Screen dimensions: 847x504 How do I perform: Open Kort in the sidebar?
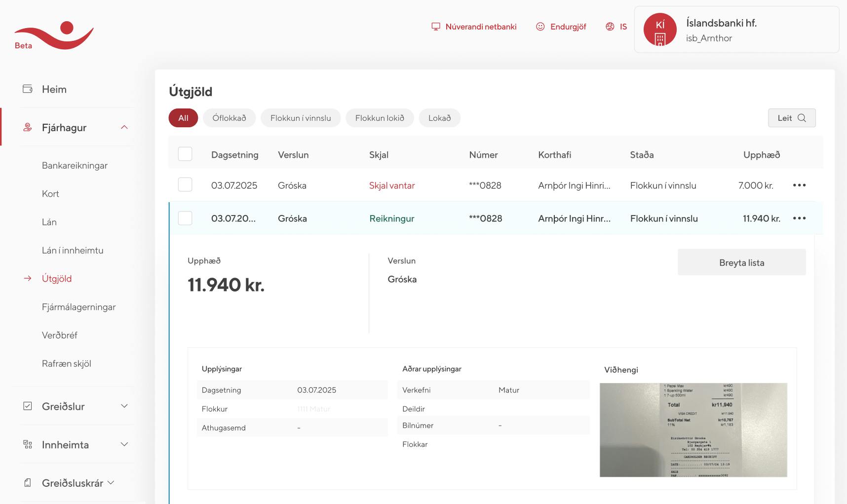click(x=50, y=194)
